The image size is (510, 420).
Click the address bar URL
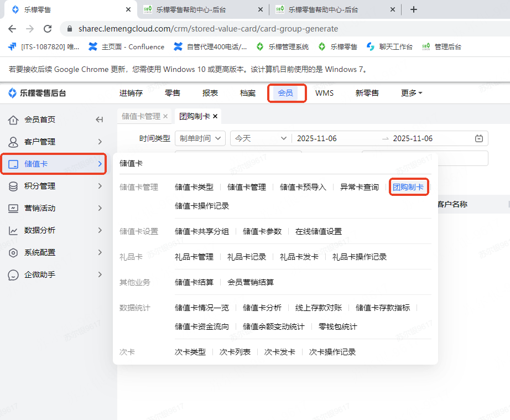[208, 29]
